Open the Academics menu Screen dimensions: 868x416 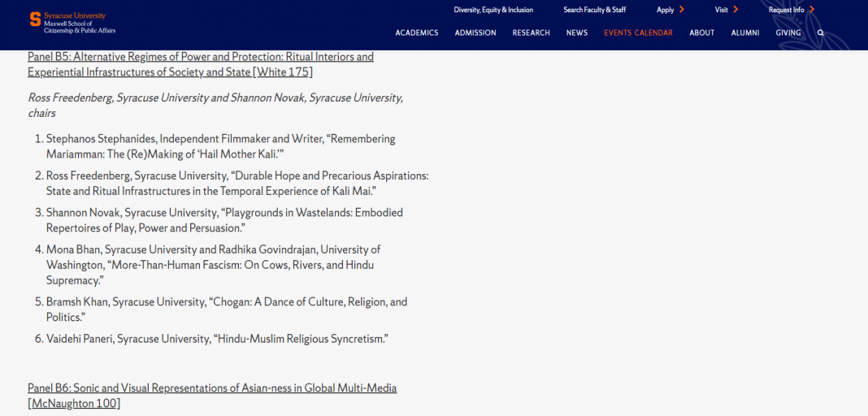[x=417, y=33]
